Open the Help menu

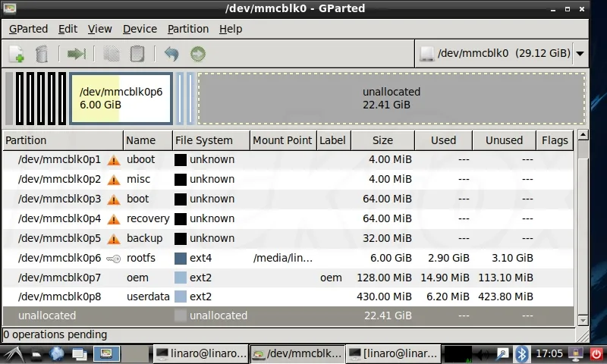(x=231, y=29)
